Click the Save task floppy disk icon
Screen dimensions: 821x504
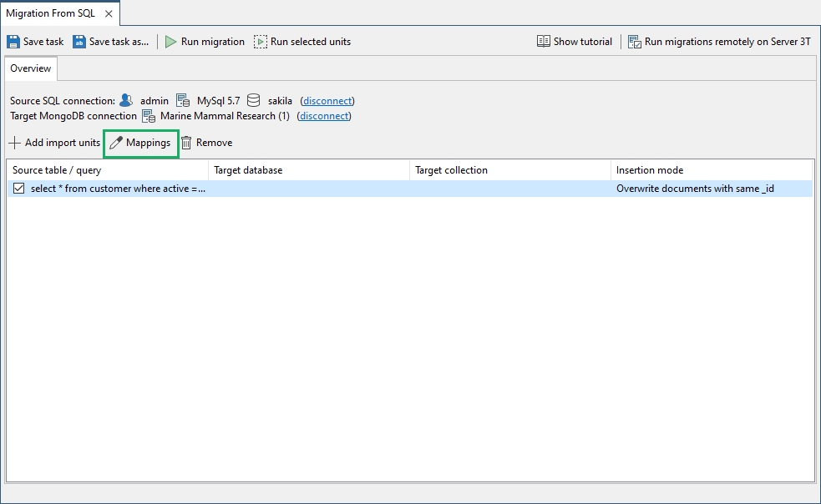[x=13, y=42]
